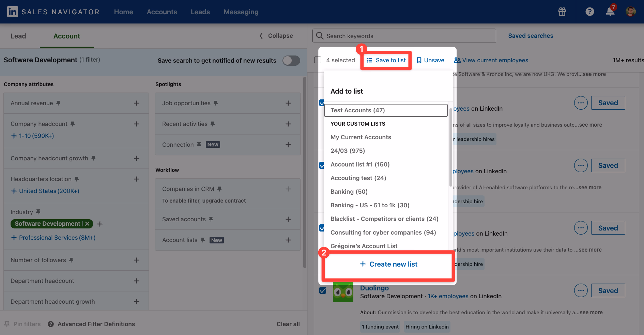The image size is (644, 335).
Task: Switch to the Lead tab
Action: [x=18, y=36]
